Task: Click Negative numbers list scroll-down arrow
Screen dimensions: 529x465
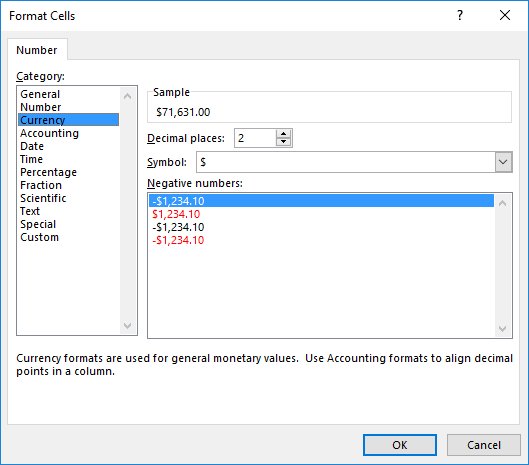Action: pos(502,329)
